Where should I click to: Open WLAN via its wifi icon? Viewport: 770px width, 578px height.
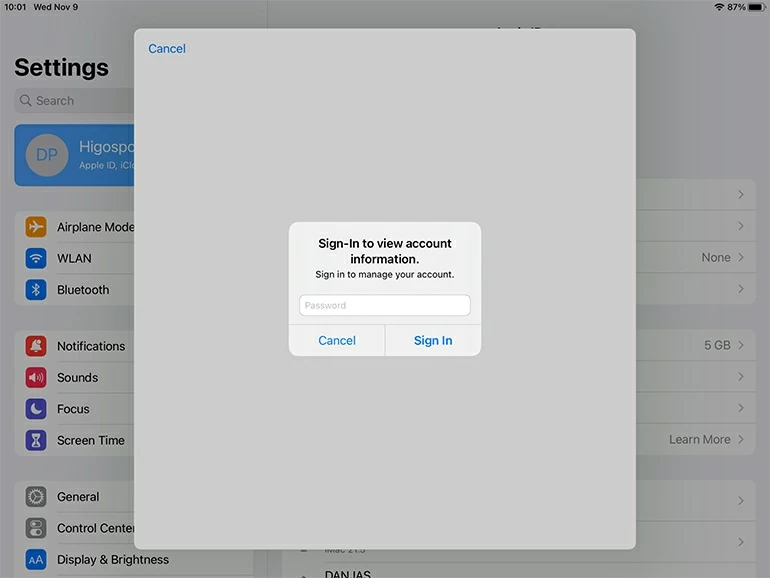(36, 258)
